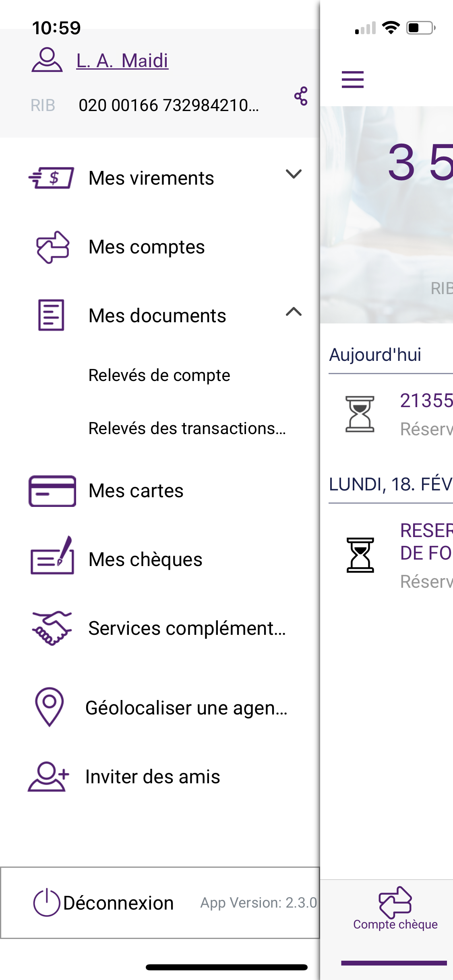Image resolution: width=453 pixels, height=980 pixels.
Task: Click the hourglass icon beside 21355 transaction
Action: (x=360, y=414)
